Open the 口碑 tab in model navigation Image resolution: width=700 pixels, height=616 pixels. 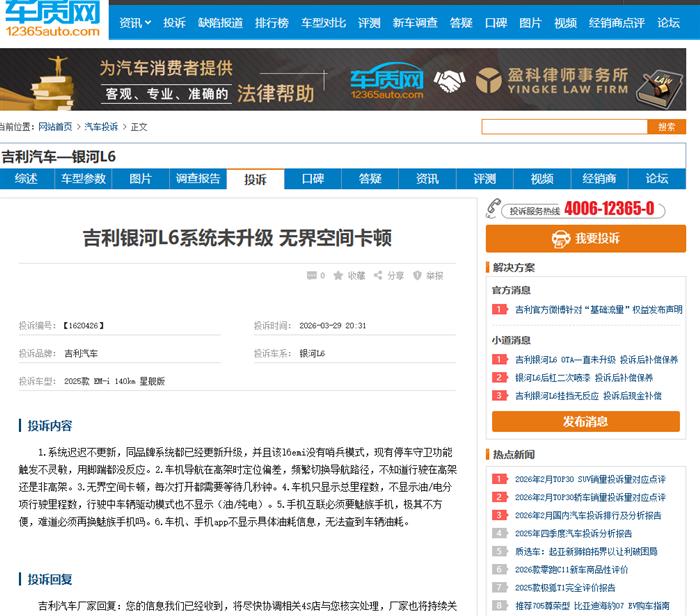tap(313, 179)
